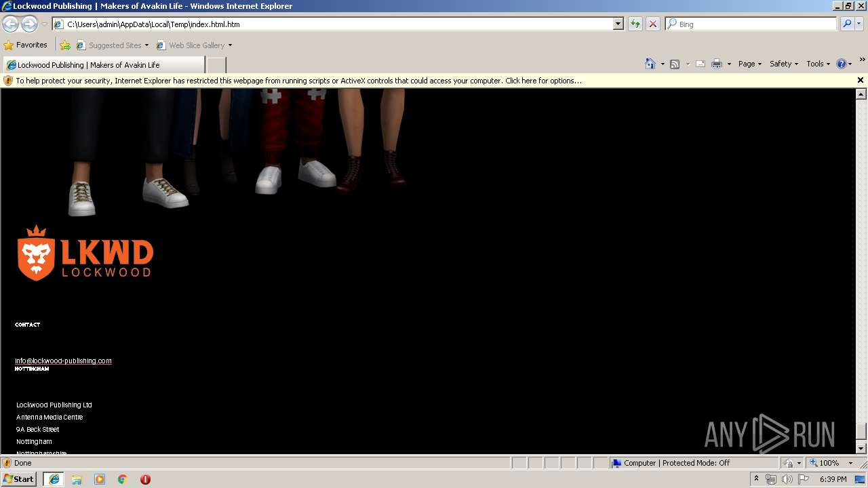
Task: Click the Back navigation button
Action: pos(11,24)
